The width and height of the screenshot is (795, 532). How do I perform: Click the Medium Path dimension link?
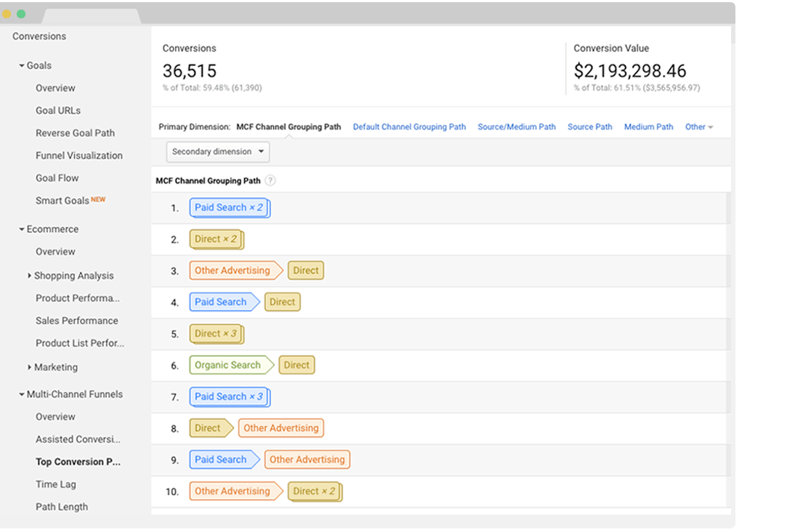click(x=648, y=127)
